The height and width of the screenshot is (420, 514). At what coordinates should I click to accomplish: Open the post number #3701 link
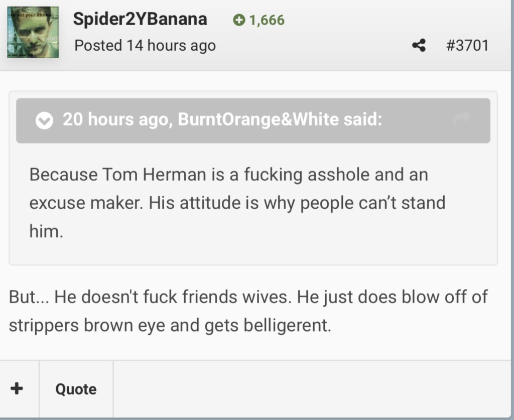pos(467,46)
